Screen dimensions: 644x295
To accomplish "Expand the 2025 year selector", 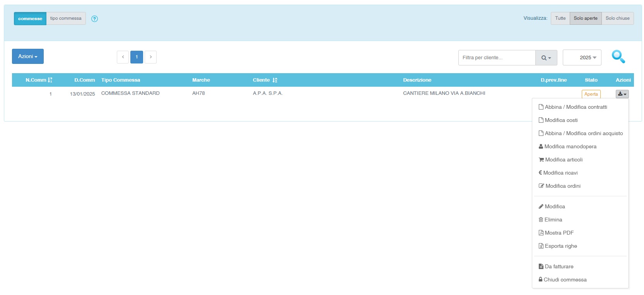I will pyautogui.click(x=582, y=58).
